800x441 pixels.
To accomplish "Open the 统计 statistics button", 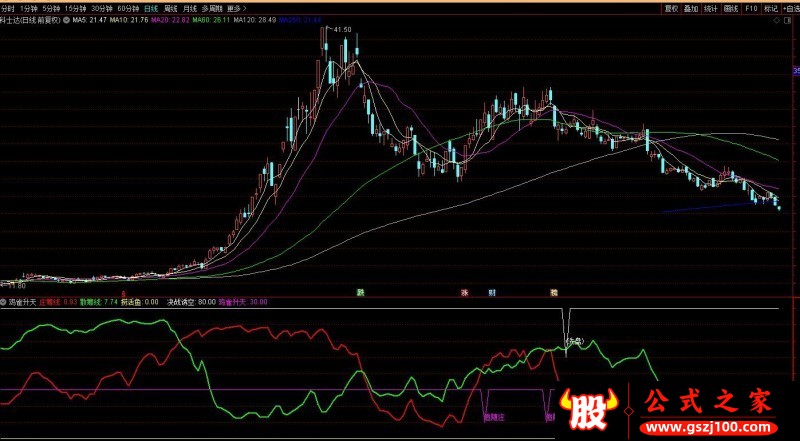I will [x=711, y=9].
